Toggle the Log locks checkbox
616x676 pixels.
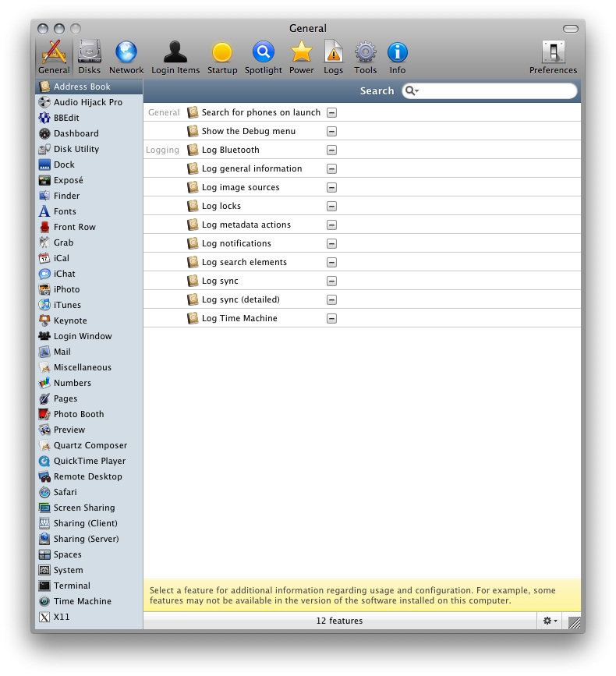(331, 206)
